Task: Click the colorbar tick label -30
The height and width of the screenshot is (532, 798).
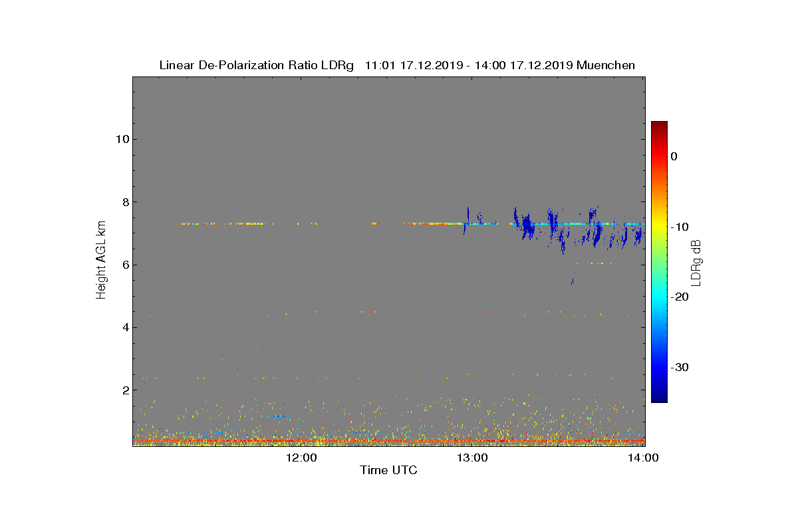Action: pyautogui.click(x=680, y=367)
